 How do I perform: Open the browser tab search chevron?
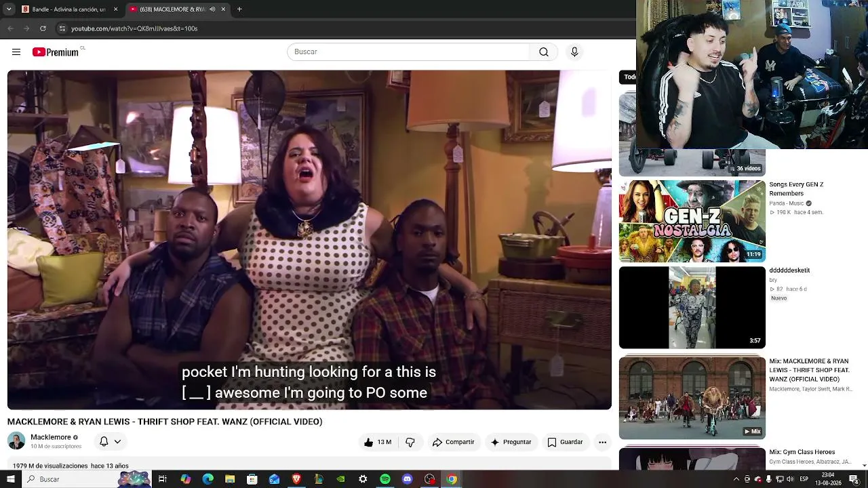tap(9, 9)
